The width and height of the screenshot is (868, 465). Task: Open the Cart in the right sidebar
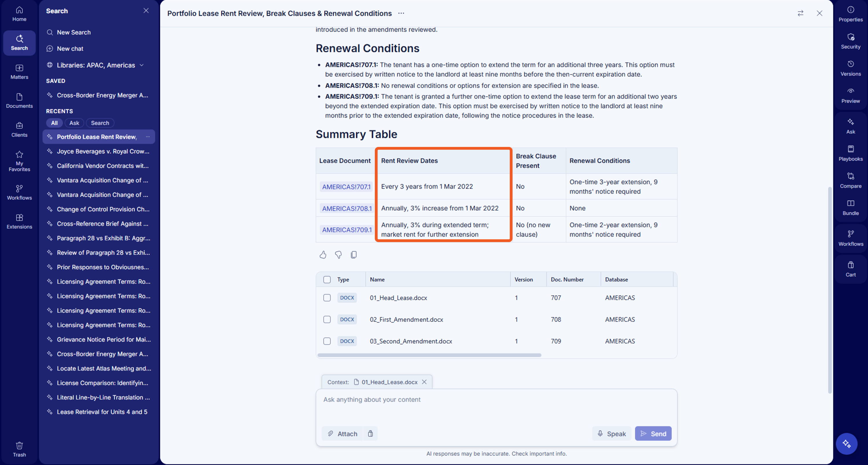(x=850, y=269)
